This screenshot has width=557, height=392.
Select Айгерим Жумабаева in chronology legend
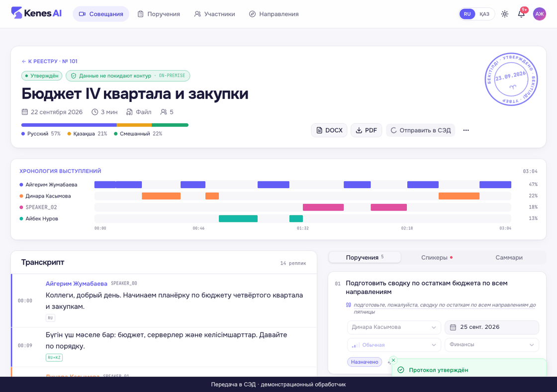(48, 185)
